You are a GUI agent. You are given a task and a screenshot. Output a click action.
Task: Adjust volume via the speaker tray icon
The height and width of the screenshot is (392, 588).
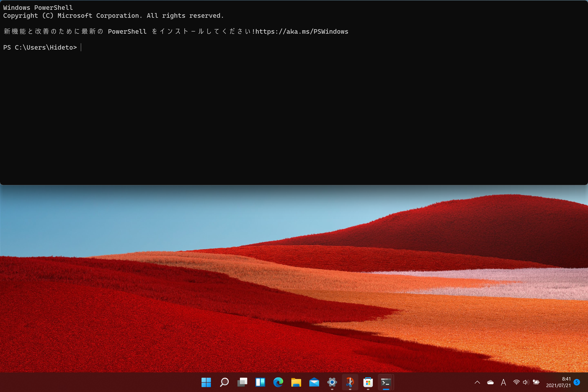[x=526, y=382]
